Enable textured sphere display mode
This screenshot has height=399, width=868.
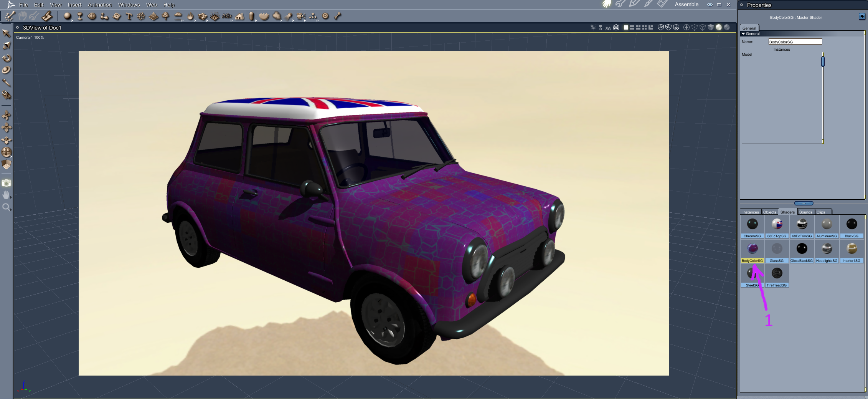pos(727,27)
